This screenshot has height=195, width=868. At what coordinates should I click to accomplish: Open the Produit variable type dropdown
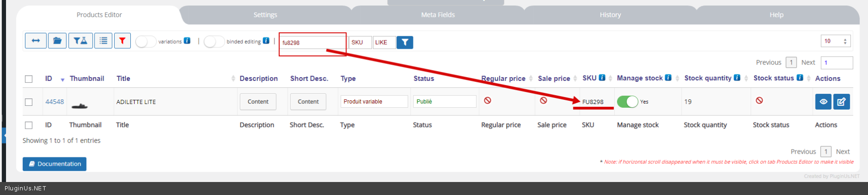pyautogui.click(x=374, y=102)
